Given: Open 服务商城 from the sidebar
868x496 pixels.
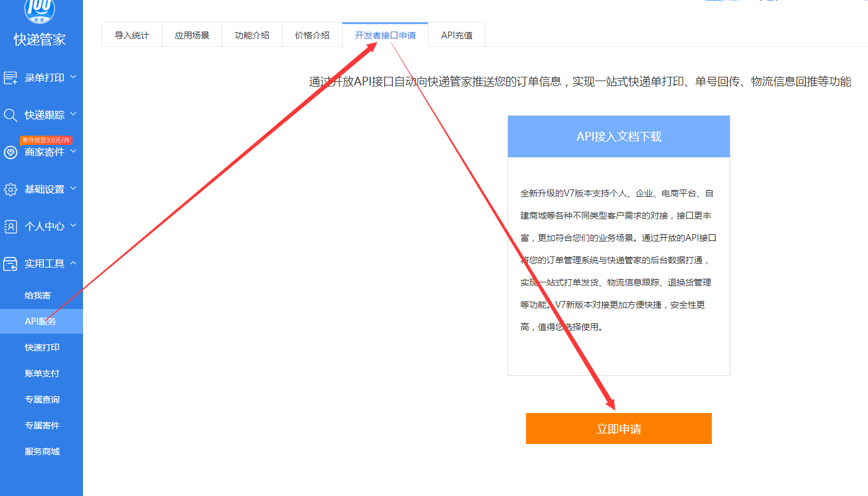Looking at the screenshot, I should pos(42,451).
